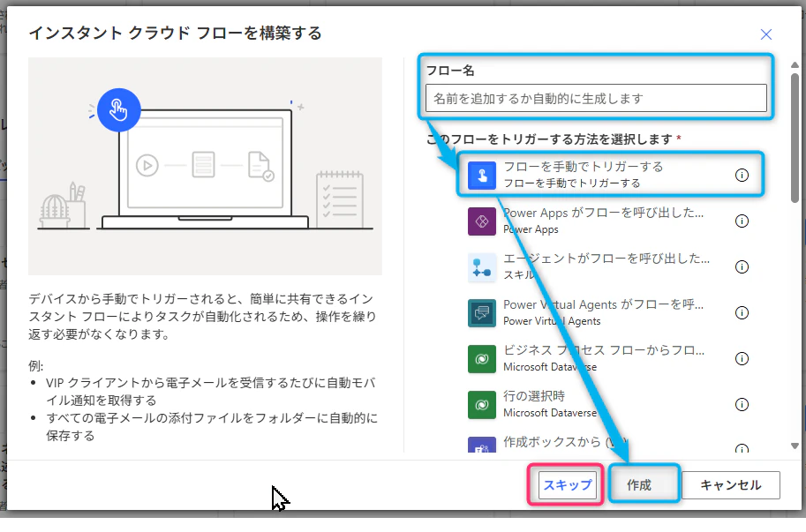
Task: Click the paragraph starting デバイスから手動でトリガー
Action: [202, 317]
